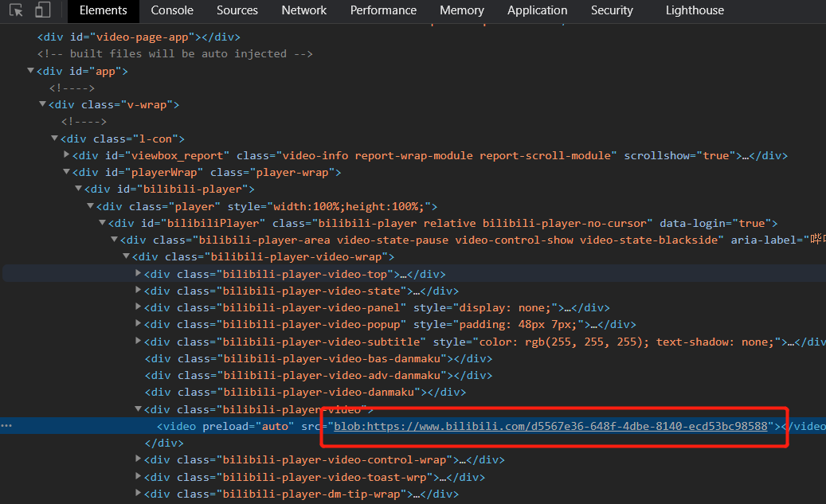Collapse the div id="app" node

click(x=30, y=71)
